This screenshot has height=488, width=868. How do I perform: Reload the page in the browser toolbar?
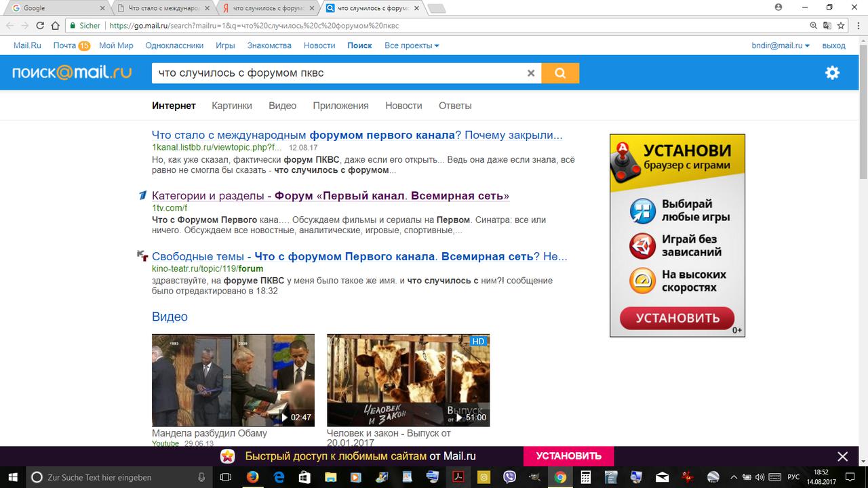39,26
